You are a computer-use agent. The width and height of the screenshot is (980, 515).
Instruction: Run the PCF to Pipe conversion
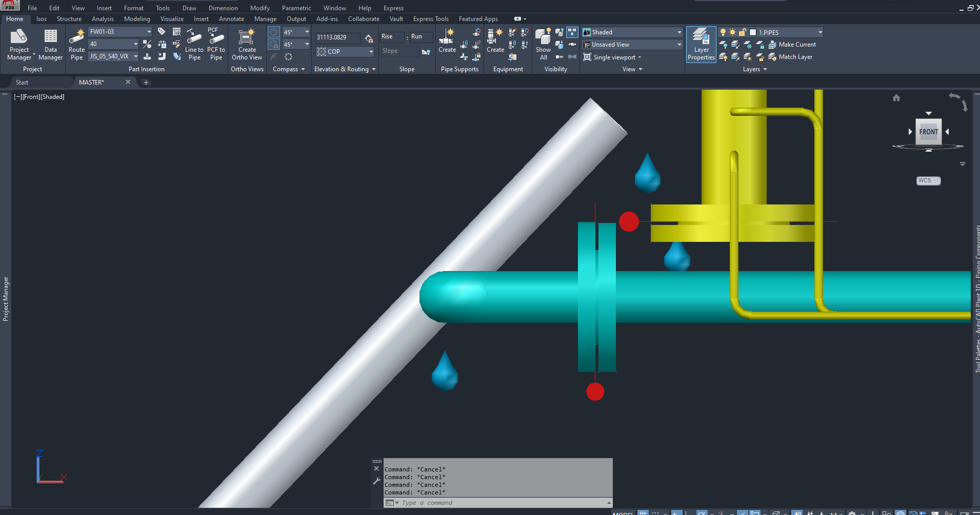[216, 44]
